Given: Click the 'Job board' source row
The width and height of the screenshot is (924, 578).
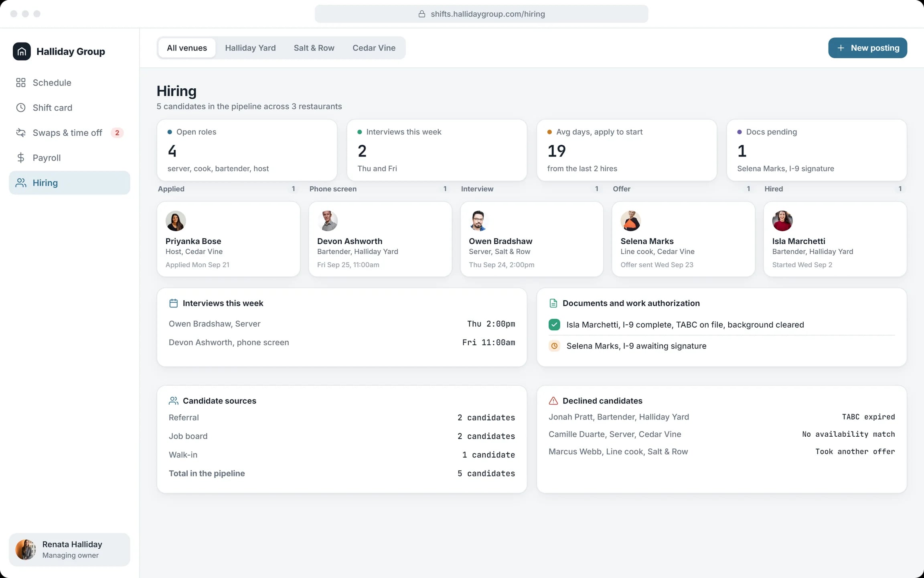Looking at the screenshot, I should coord(342,436).
